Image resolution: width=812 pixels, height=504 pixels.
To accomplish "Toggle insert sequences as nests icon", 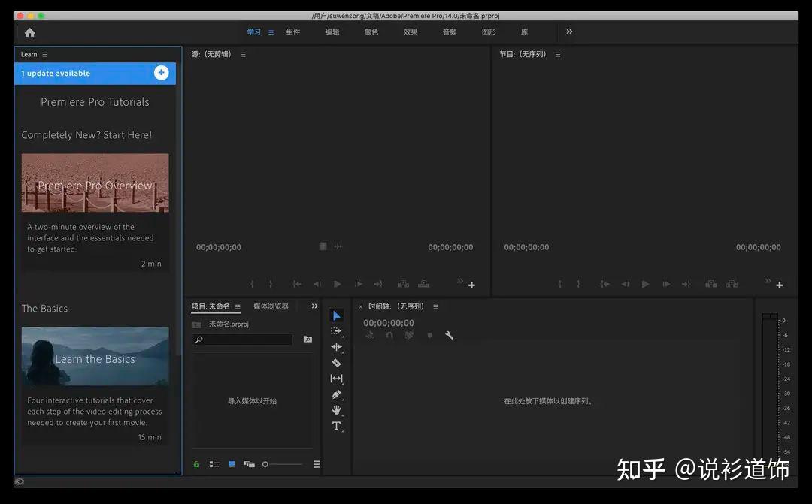I will click(x=369, y=335).
